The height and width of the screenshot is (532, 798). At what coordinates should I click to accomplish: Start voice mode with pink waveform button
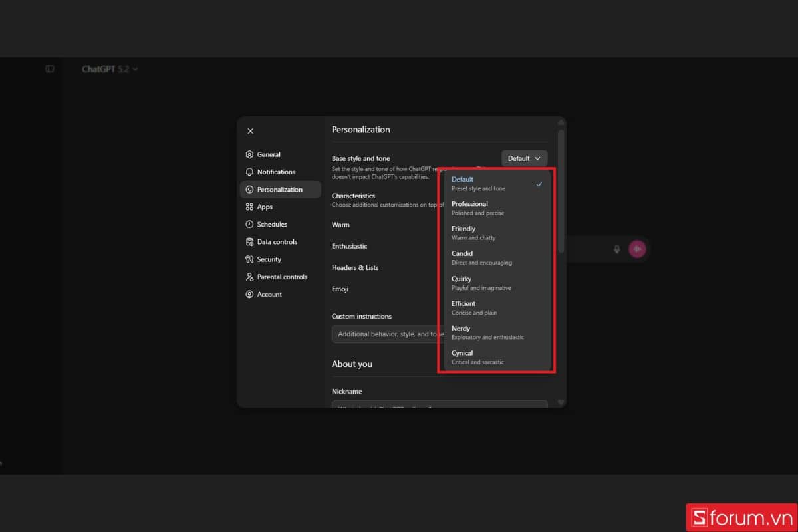tap(637, 249)
